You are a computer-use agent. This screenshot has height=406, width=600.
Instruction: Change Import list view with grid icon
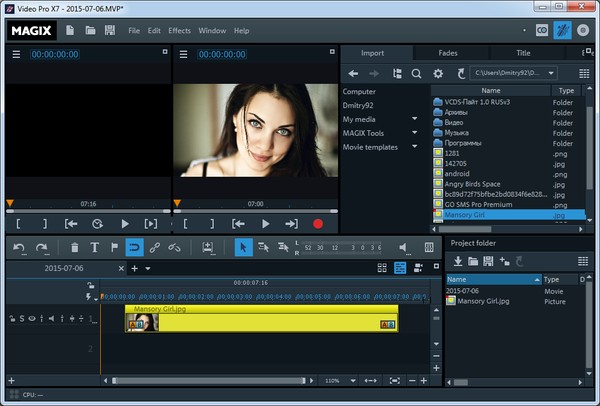point(584,73)
